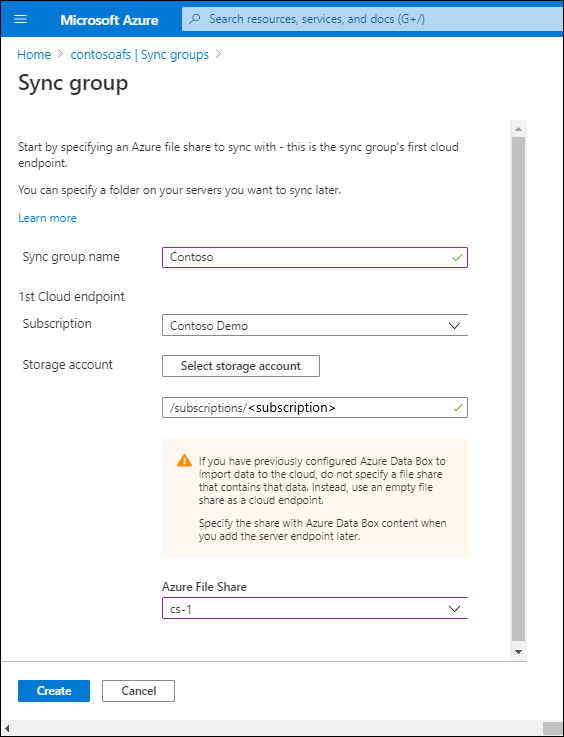Click the Azure Data Box warning text
This screenshot has height=737, width=564.
point(322,498)
